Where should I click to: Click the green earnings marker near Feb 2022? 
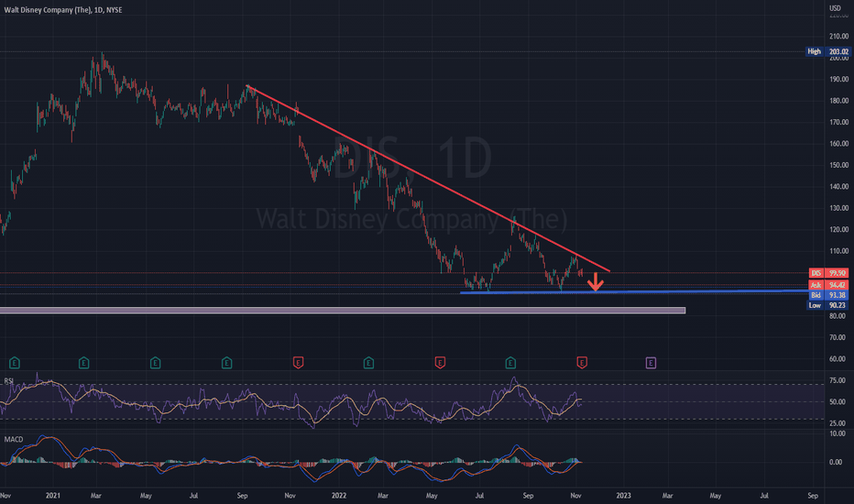tap(368, 362)
